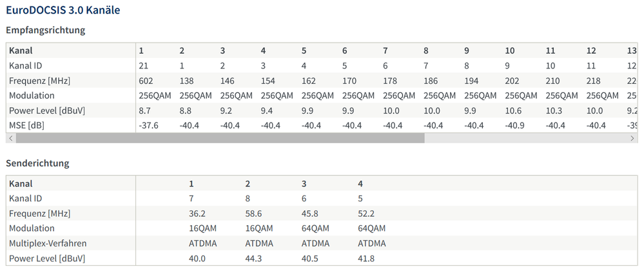Click the 64QAM modulation under upstream channel 3

[x=315, y=228]
